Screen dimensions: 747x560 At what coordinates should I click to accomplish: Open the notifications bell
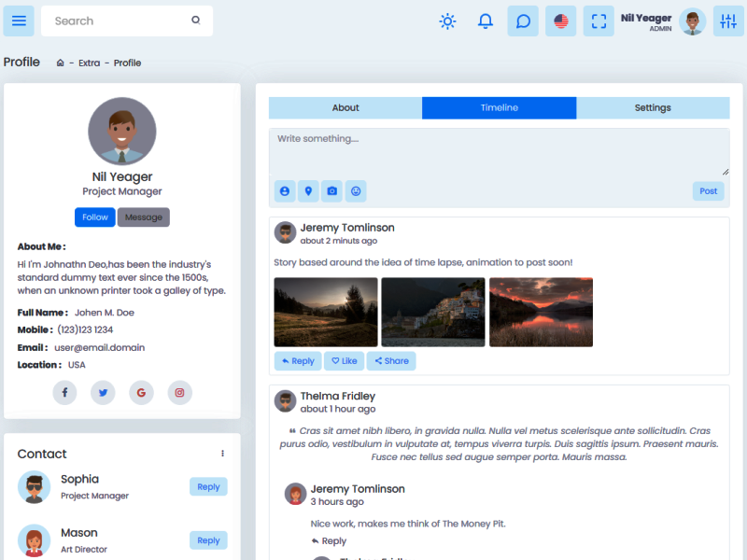pos(485,21)
